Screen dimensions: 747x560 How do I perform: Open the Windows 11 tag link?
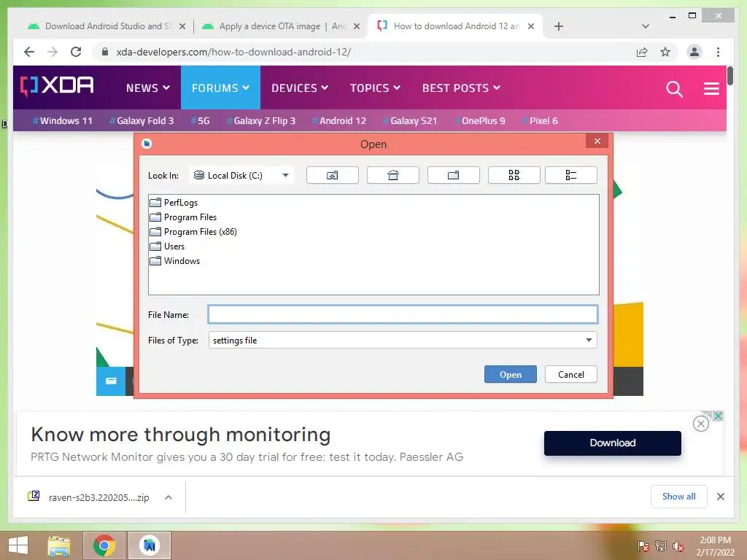63,120
